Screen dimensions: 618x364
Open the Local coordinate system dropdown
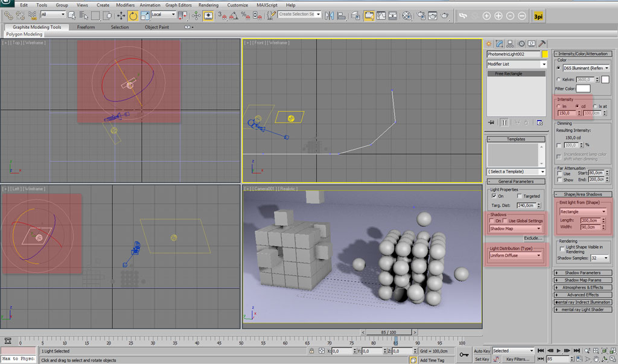coord(163,14)
